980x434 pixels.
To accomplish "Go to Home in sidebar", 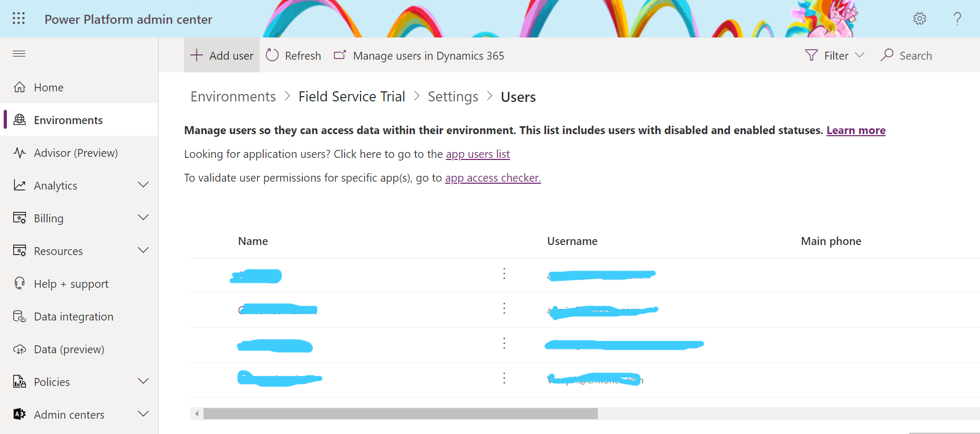I will (79, 87).
